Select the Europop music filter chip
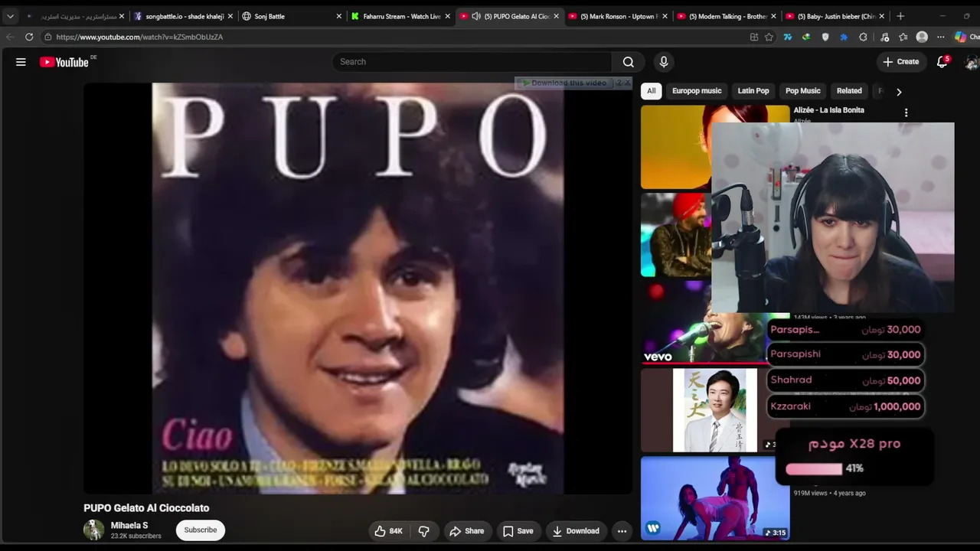 click(697, 91)
